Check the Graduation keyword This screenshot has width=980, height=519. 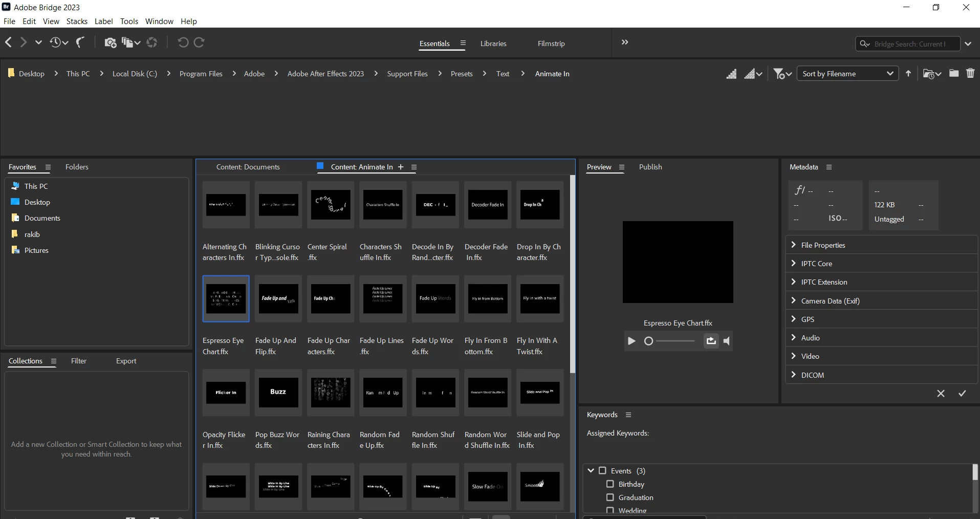coord(610,497)
